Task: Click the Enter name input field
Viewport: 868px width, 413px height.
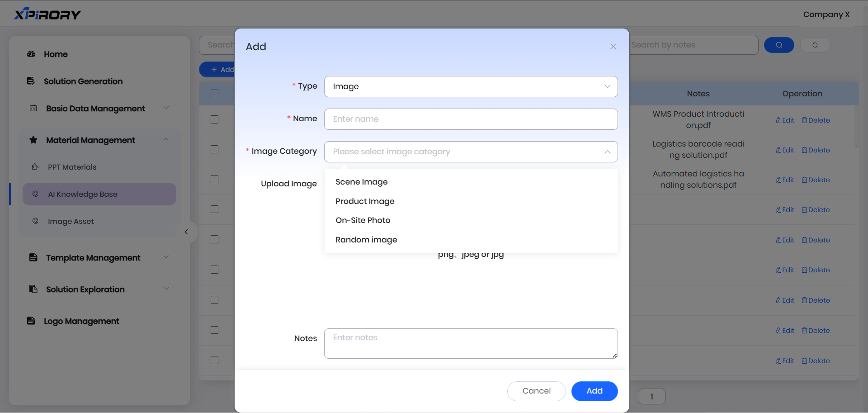Action: [470, 119]
